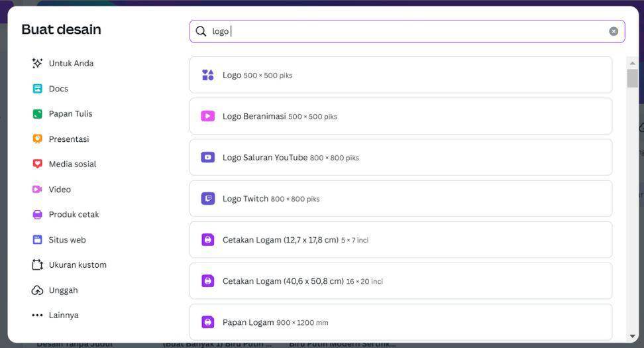Choose Logo 500 × 500 piks result

click(x=401, y=75)
